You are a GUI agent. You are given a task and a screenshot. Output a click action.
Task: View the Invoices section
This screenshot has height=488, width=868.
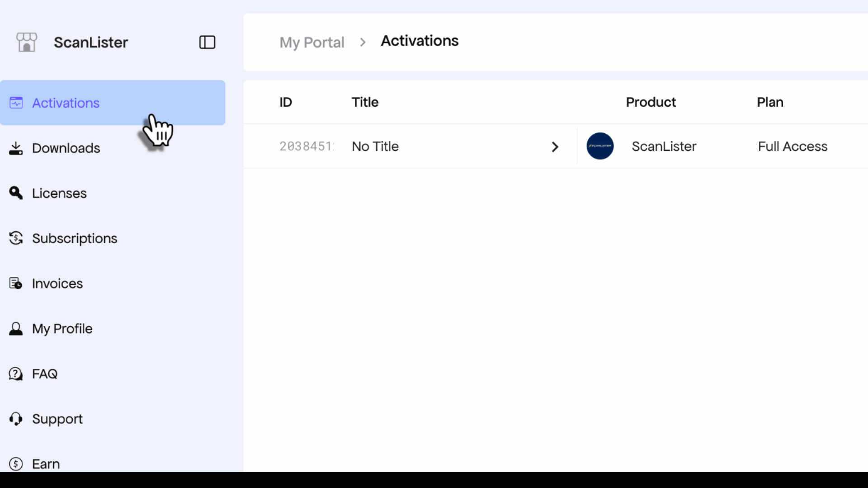click(113, 283)
